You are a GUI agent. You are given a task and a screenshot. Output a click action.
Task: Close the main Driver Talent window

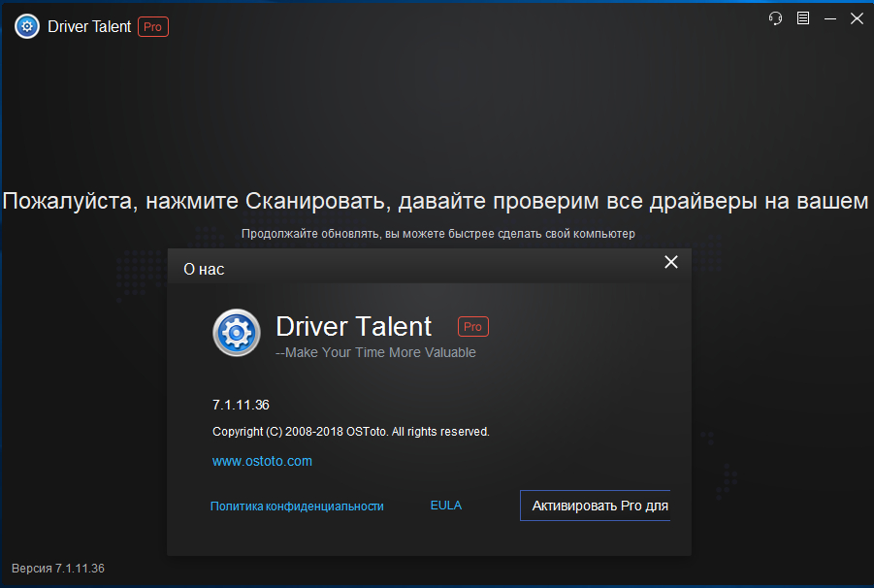pyautogui.click(x=857, y=18)
